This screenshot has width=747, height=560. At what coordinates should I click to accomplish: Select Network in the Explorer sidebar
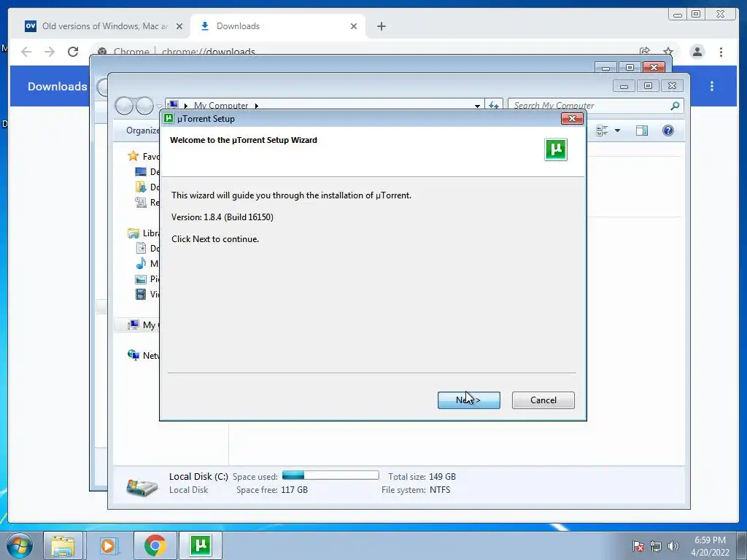point(144,355)
